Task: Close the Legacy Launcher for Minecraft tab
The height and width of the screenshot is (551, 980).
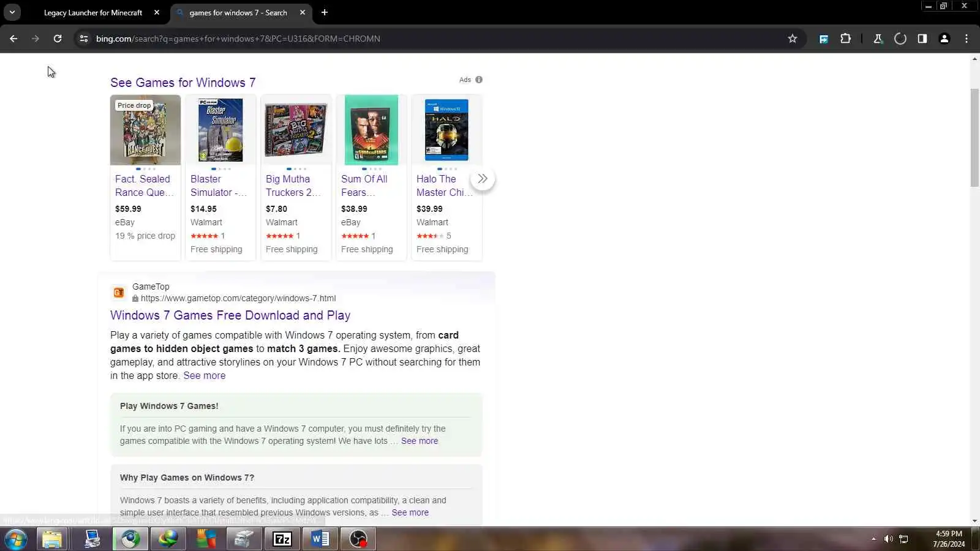Action: pos(157,12)
